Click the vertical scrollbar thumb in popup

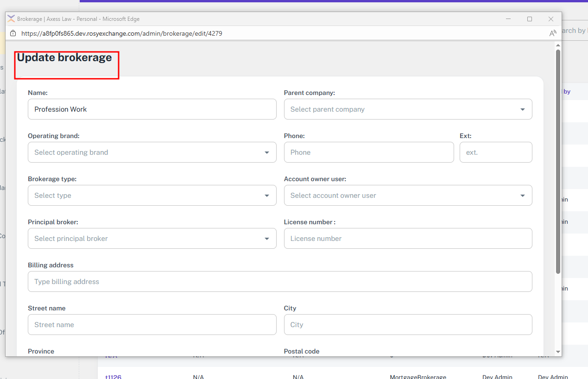558,162
